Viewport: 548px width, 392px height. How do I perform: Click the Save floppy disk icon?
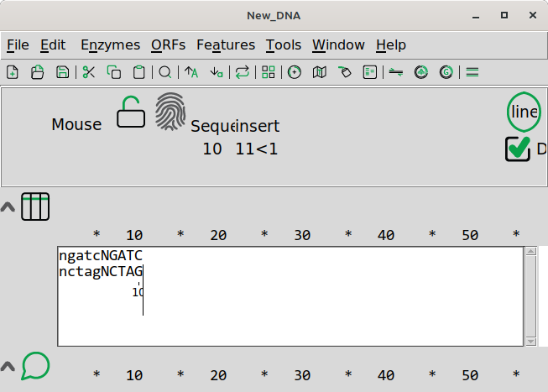(63, 72)
